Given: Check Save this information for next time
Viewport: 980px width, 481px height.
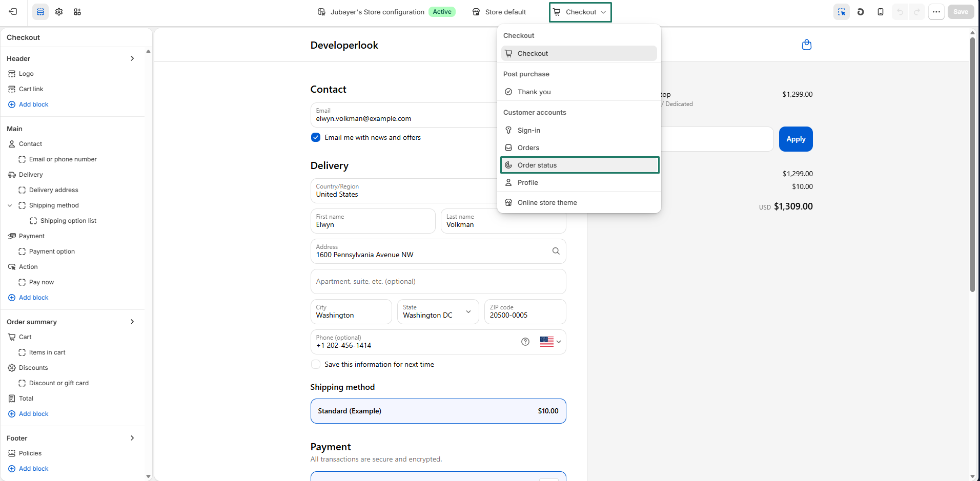Looking at the screenshot, I should [316, 364].
